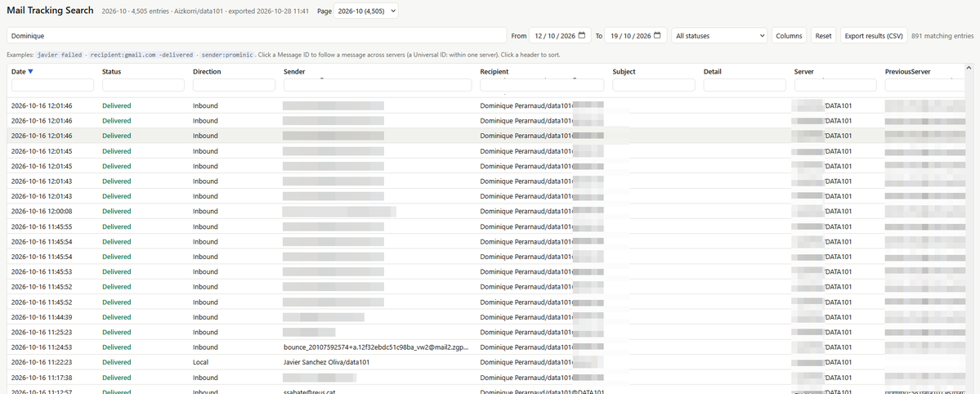Click the recipient in the 11:44:39 row
980x394 pixels.
pyautogui.click(x=541, y=317)
